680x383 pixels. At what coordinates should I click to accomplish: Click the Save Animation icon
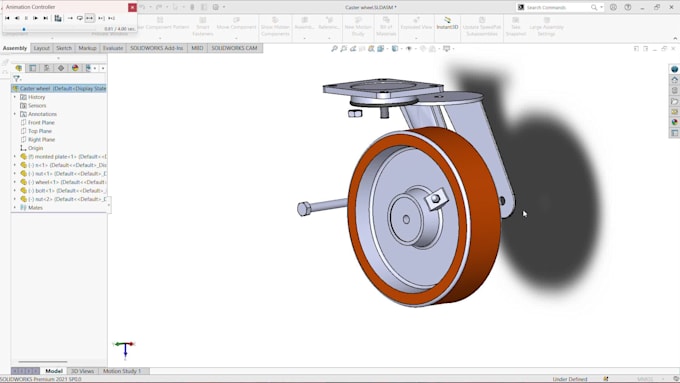(x=58, y=18)
